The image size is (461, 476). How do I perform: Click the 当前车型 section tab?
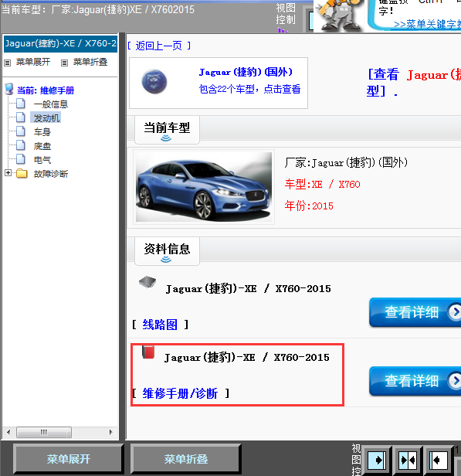point(167,130)
